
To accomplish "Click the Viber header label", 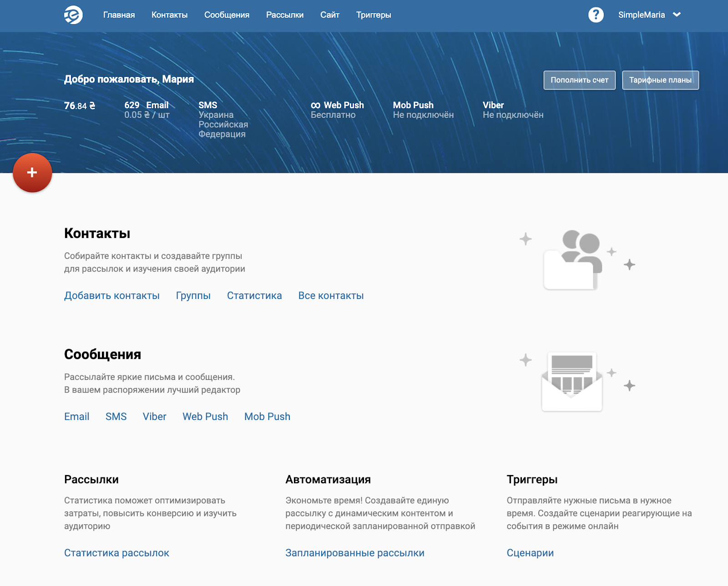I will (x=493, y=105).
